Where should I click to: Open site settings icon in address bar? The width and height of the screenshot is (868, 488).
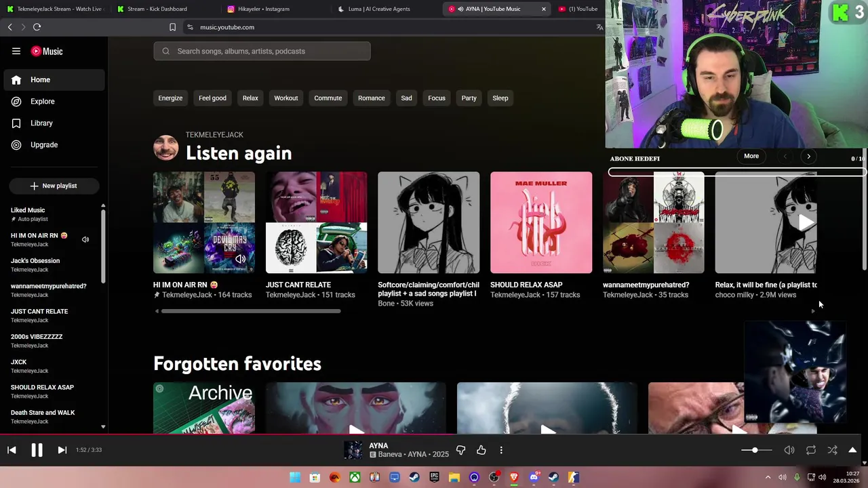coord(190,27)
